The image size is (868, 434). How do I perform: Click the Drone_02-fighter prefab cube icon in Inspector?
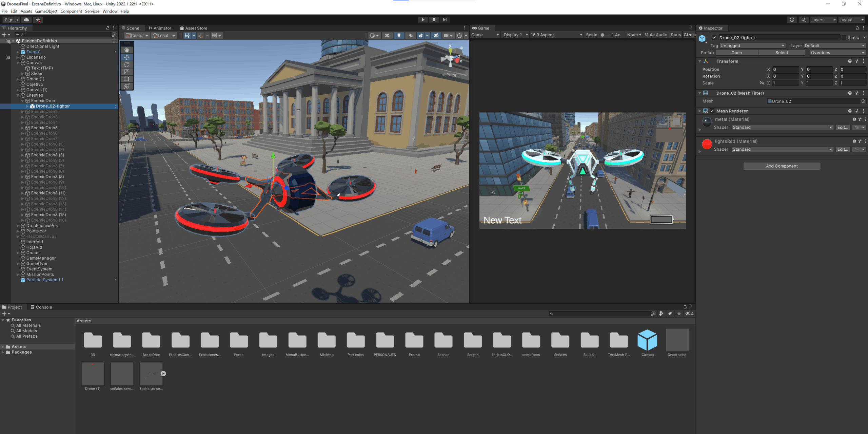(702, 38)
